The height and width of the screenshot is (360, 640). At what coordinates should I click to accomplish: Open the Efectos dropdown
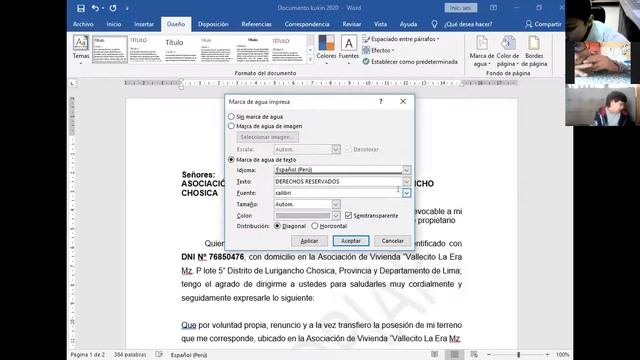(x=378, y=50)
